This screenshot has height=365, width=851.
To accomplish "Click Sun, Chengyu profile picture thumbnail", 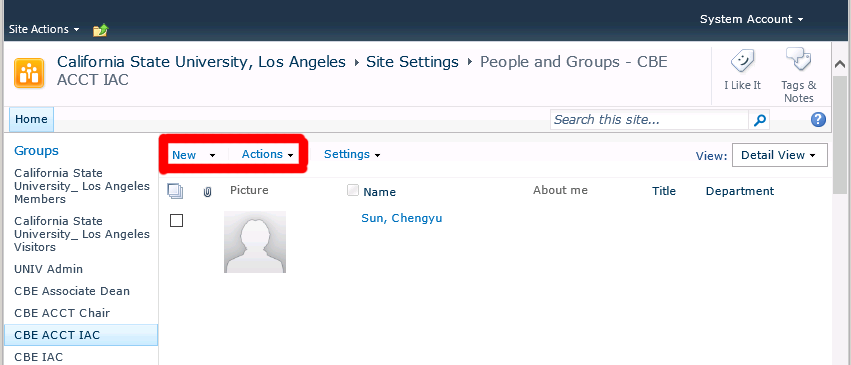I will [x=255, y=242].
